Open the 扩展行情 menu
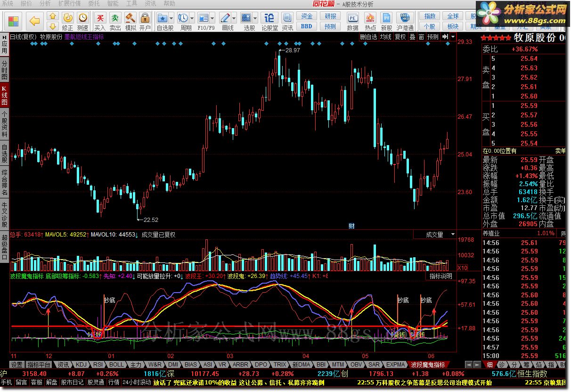The width and height of the screenshot is (571, 392). click(x=69, y=4)
